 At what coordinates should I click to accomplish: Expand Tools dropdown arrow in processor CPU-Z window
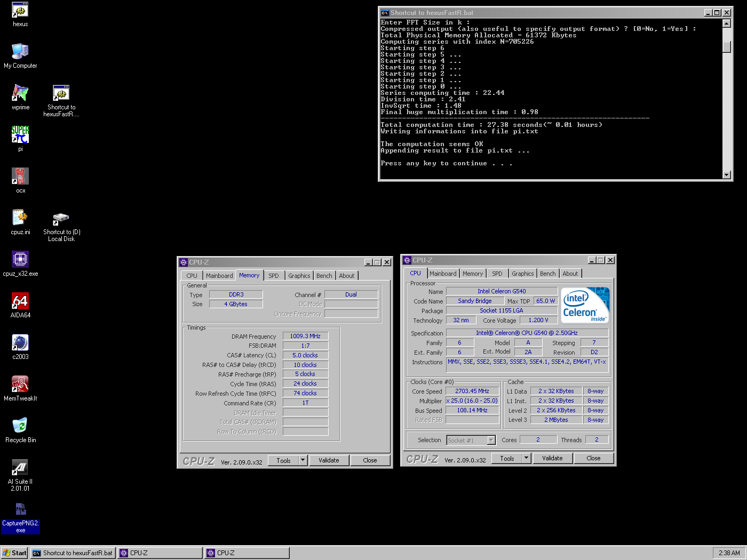pos(527,458)
